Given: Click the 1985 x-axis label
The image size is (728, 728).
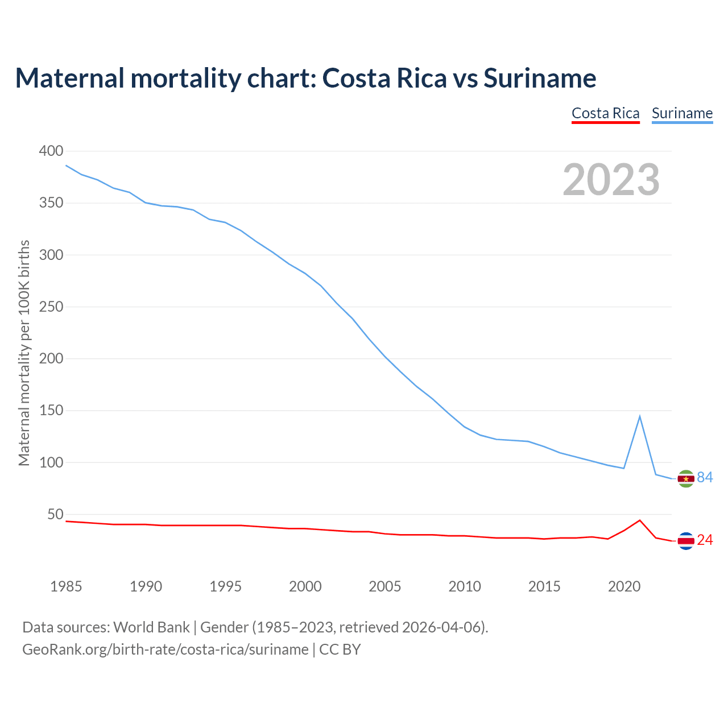Looking at the screenshot, I should (x=66, y=586).
